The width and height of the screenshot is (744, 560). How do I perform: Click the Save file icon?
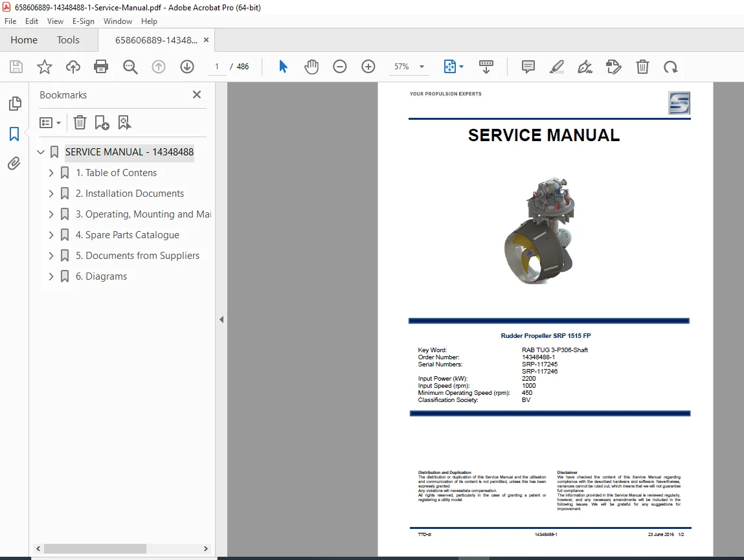pos(16,67)
